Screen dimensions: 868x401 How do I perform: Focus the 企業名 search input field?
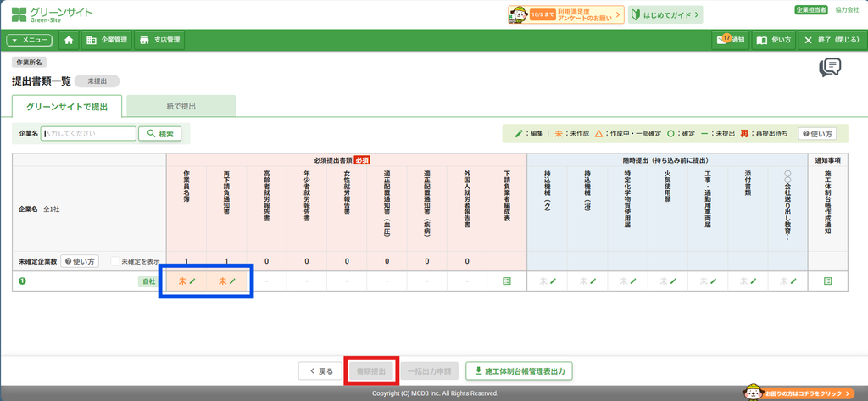tap(88, 133)
